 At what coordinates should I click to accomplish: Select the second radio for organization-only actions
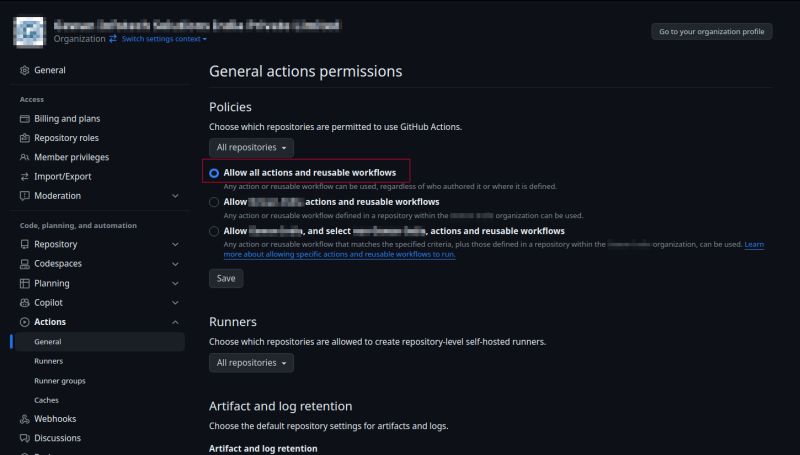point(214,203)
